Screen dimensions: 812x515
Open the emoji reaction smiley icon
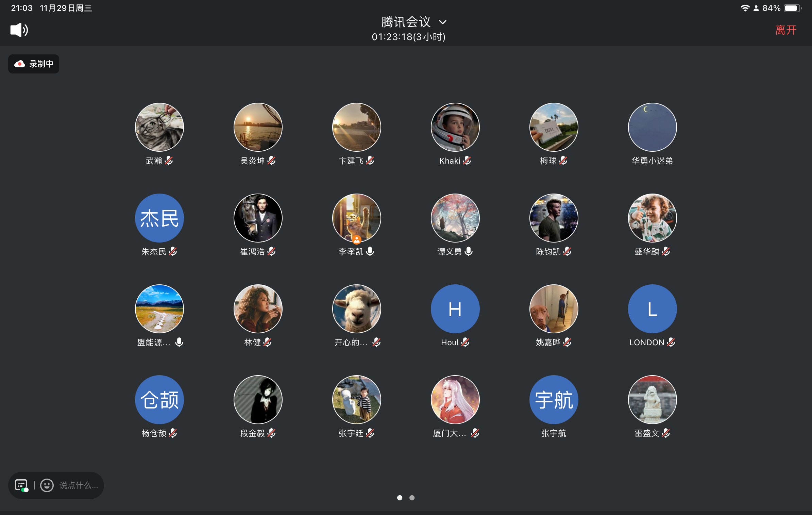pyautogui.click(x=47, y=485)
